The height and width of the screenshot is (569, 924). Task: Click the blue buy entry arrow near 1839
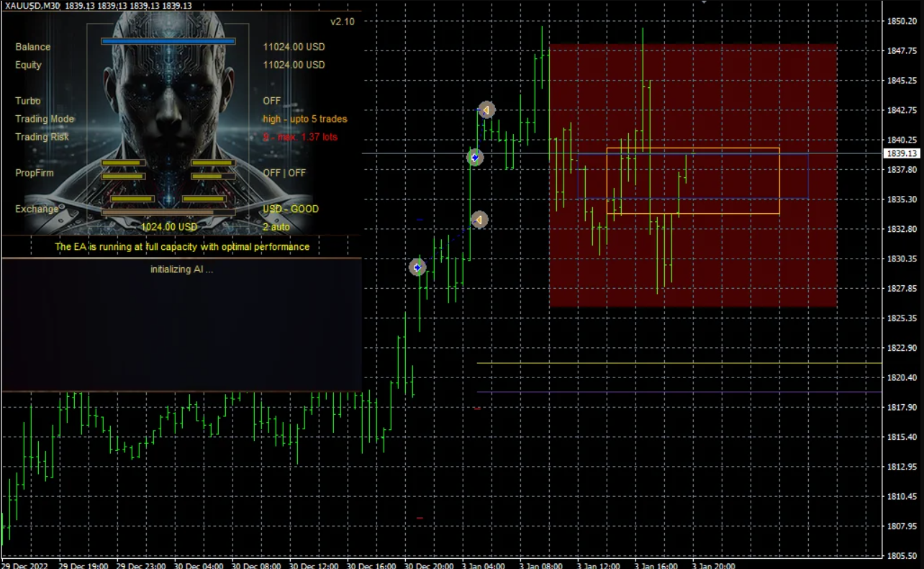tap(474, 157)
